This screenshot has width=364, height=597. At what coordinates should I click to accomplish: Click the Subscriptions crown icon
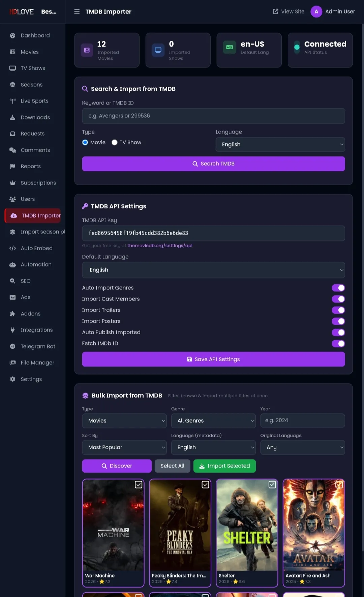[12, 183]
